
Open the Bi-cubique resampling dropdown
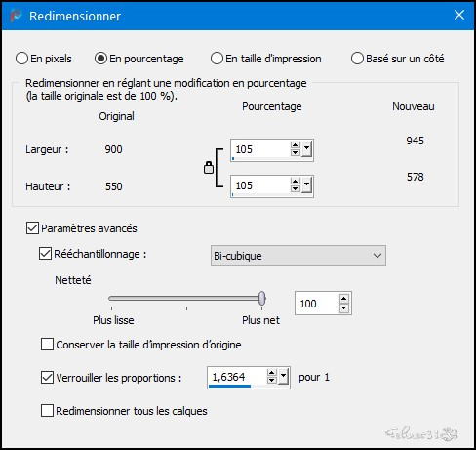coord(298,256)
